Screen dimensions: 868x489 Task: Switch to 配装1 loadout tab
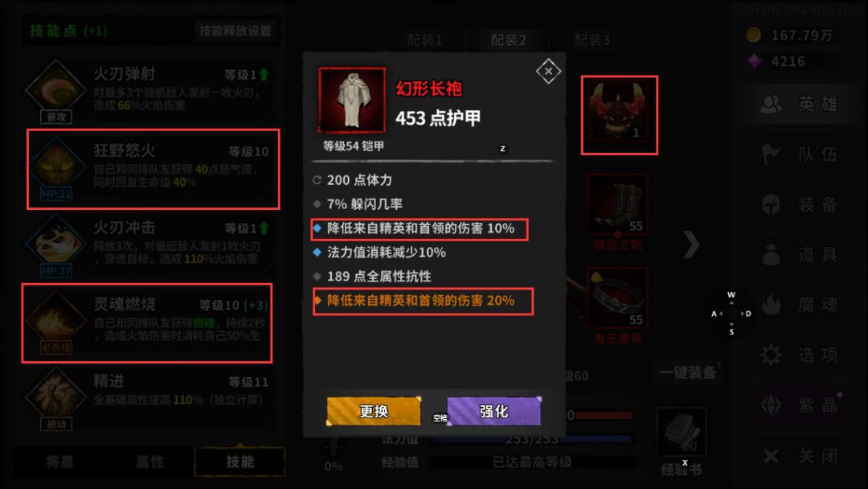coord(424,40)
